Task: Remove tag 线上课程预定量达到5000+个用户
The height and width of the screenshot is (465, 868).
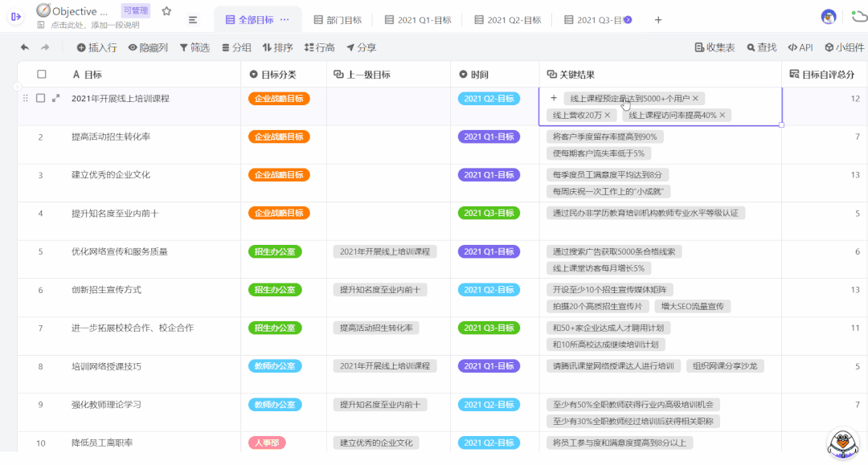Action: pyautogui.click(x=695, y=99)
